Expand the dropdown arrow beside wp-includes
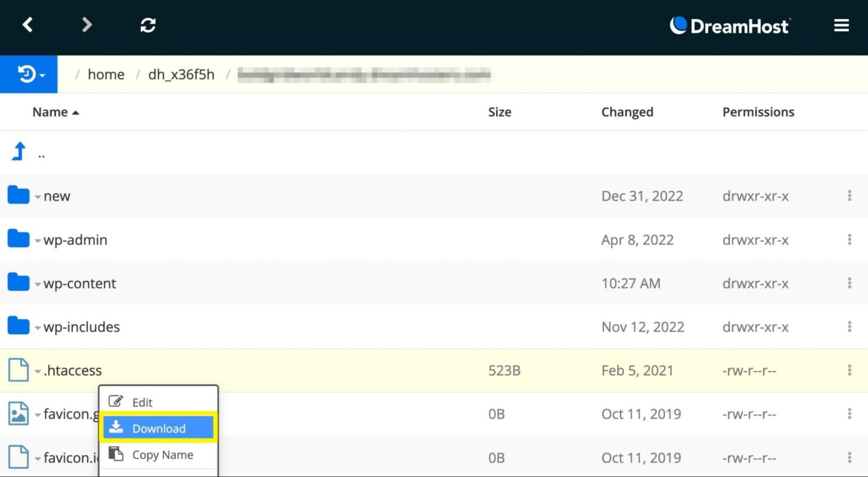Viewport: 868px width, 477px height. pos(37,328)
